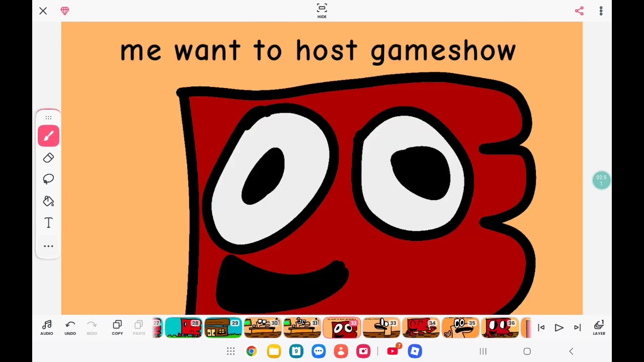Select the lasso selection tool
Screen dimensions: 644x362
(48, 179)
